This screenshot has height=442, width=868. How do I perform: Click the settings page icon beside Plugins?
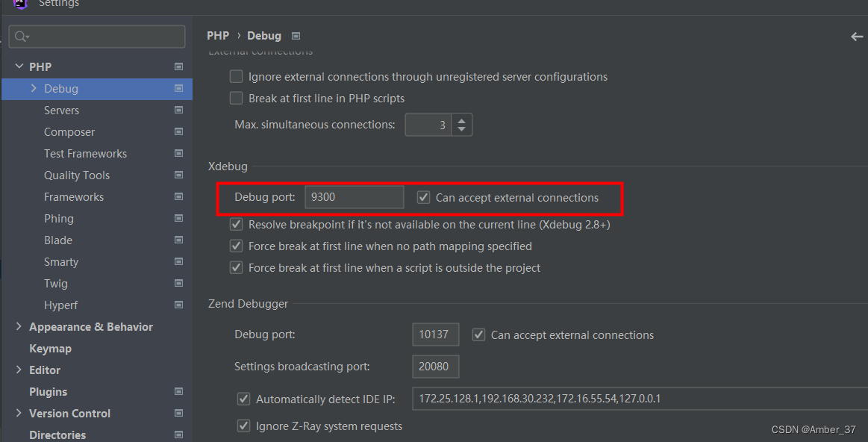pos(178,391)
